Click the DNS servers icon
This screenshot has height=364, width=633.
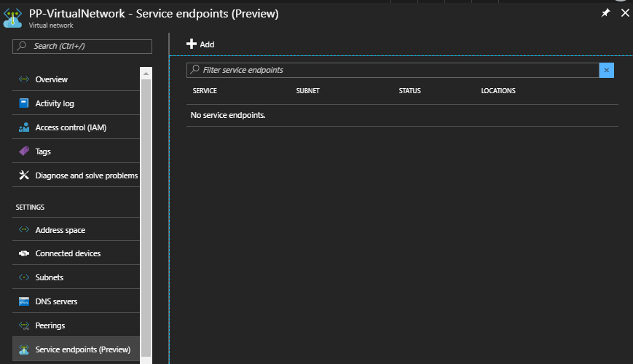24,301
